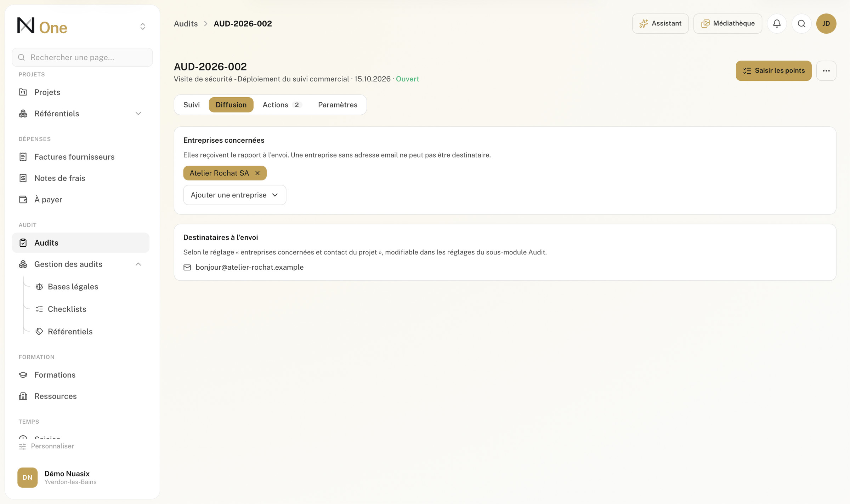Click Personnaliser in the sidebar
Image resolution: width=850 pixels, height=504 pixels.
tap(46, 446)
